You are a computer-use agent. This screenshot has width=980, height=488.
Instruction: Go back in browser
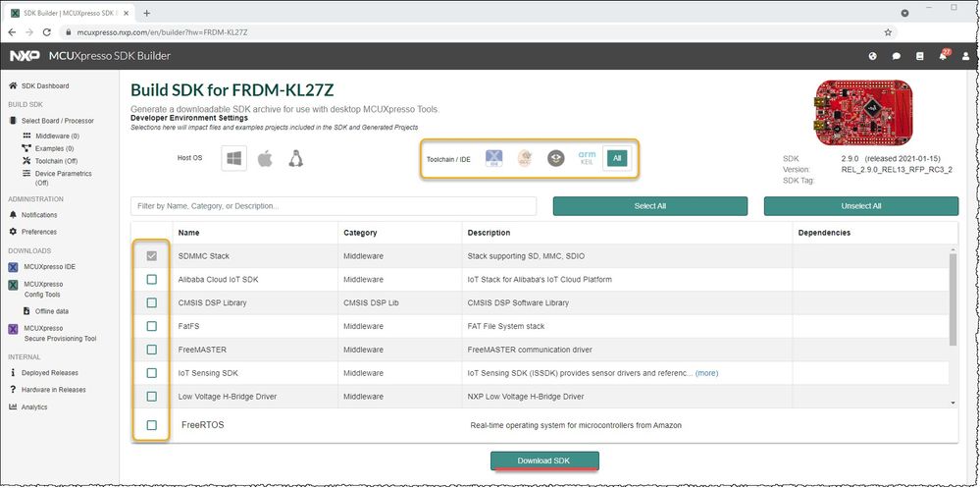tap(13, 31)
